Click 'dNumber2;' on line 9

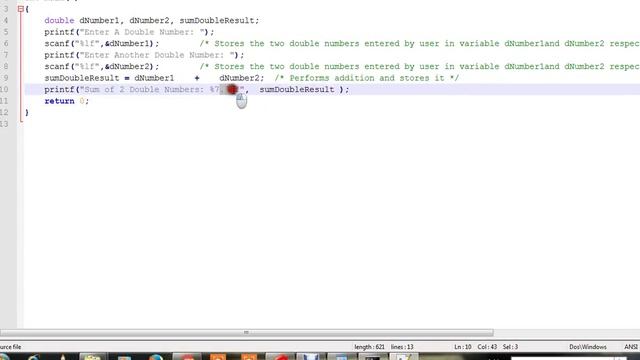[242, 78]
